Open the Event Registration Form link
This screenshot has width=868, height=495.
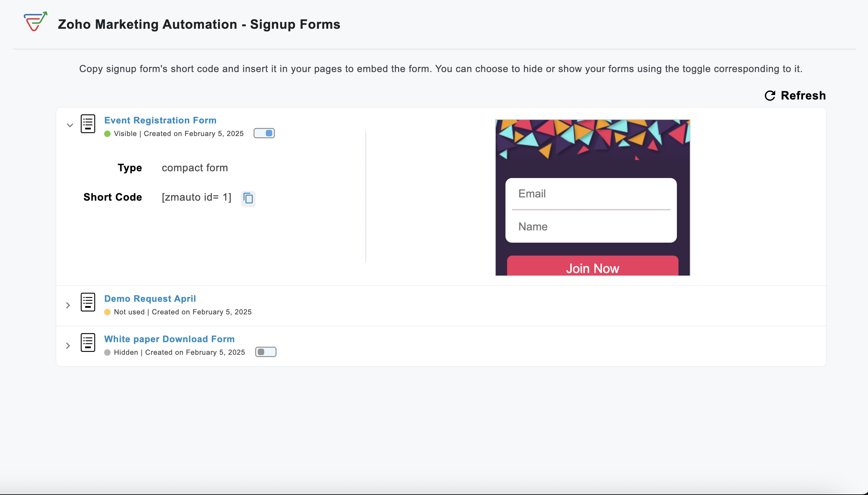point(160,120)
